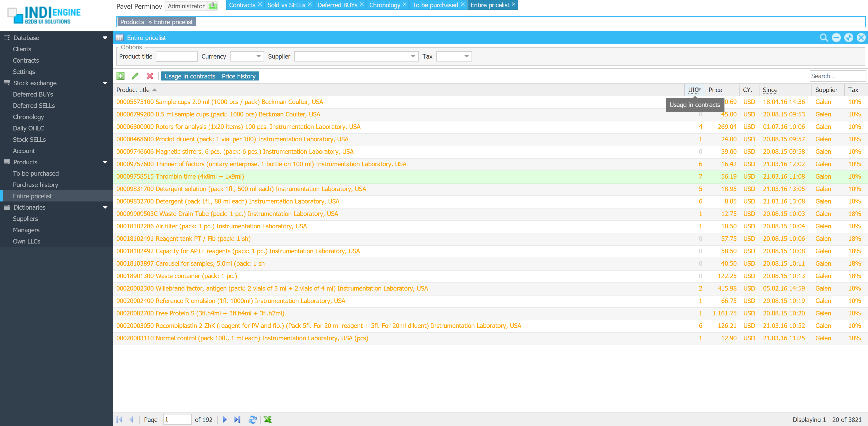
Task: Close the Deferred BUYs tab
Action: (362, 4)
